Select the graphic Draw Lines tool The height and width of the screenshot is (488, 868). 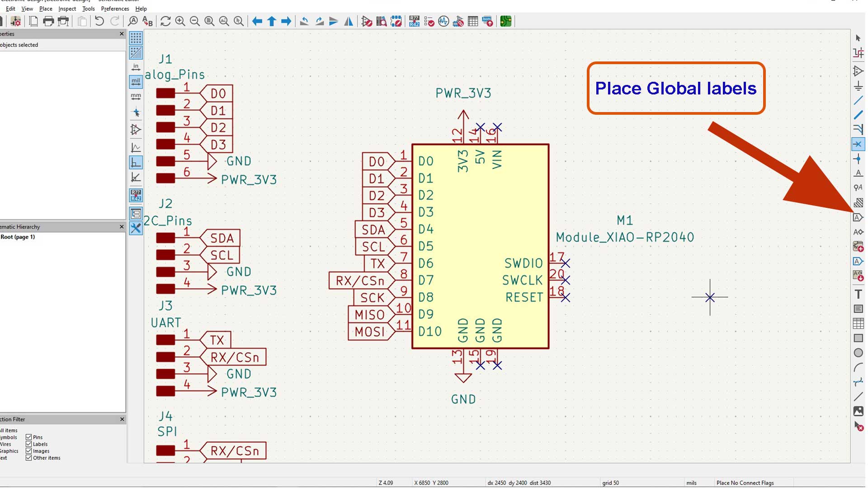coord(858,397)
